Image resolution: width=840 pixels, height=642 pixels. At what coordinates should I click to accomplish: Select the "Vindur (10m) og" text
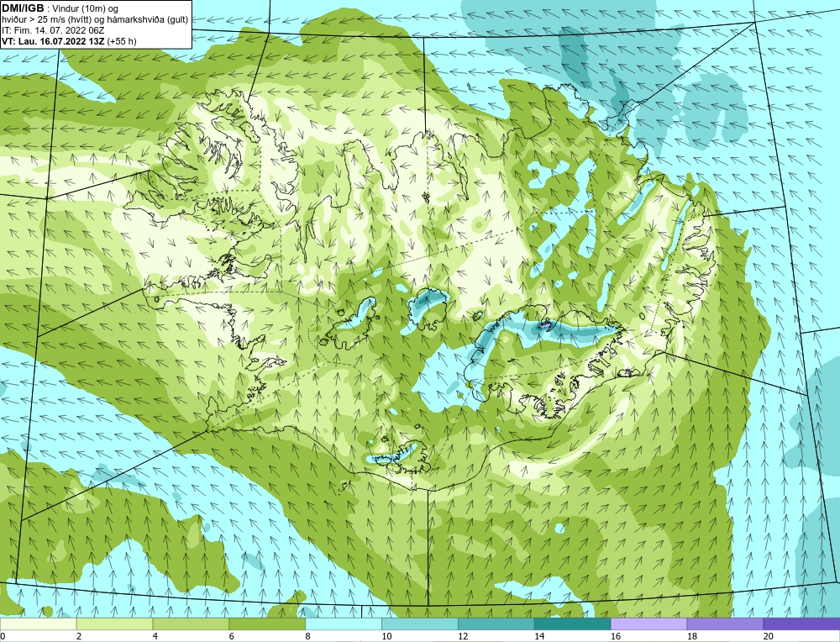pos(86,8)
